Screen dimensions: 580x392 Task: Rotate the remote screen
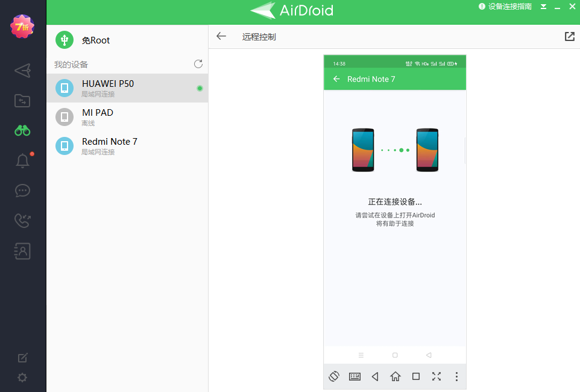334,376
